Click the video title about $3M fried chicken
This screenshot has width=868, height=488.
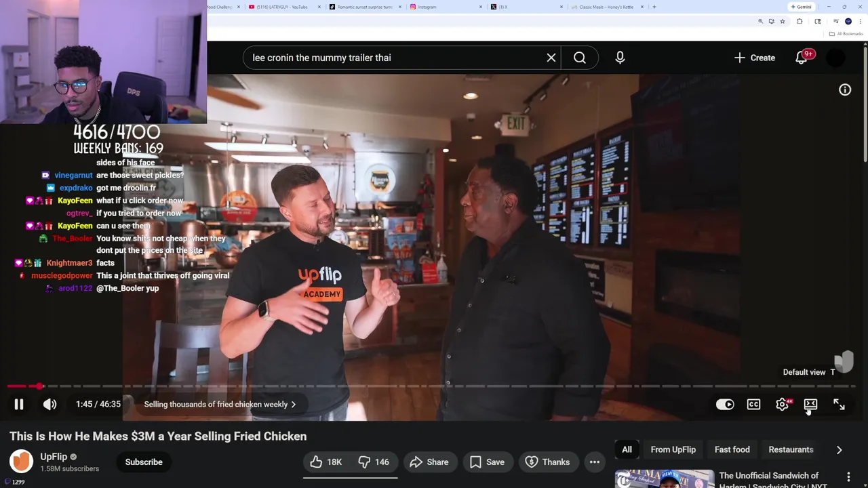coord(158,436)
